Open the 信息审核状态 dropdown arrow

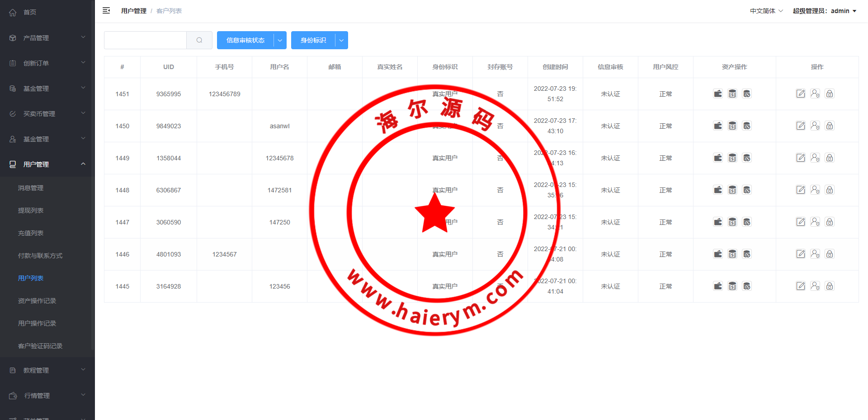(x=280, y=40)
